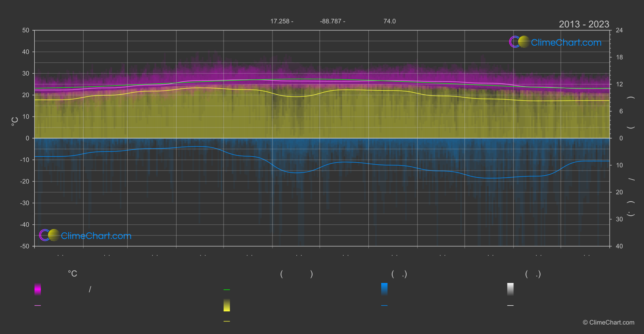Click the -40 tick on temperature axis
The height and width of the screenshot is (334, 644).
25,225
